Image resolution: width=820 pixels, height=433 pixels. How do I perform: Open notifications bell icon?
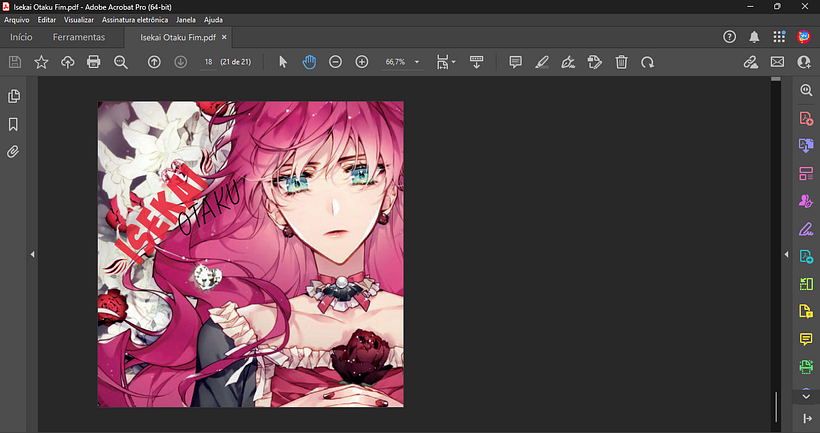coord(754,37)
